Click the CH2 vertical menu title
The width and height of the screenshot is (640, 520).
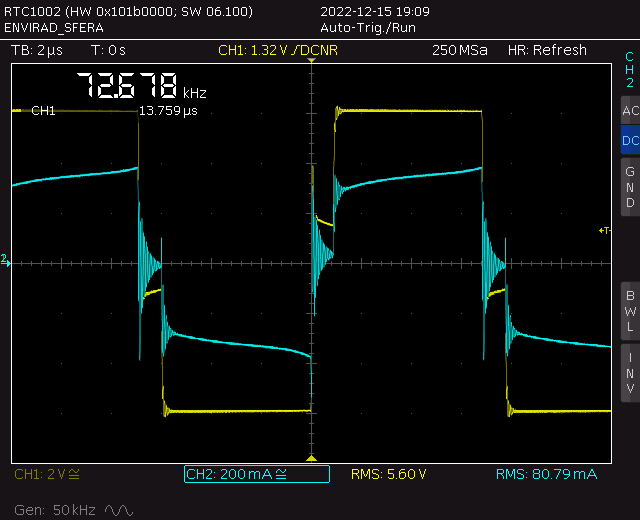[x=630, y=69]
